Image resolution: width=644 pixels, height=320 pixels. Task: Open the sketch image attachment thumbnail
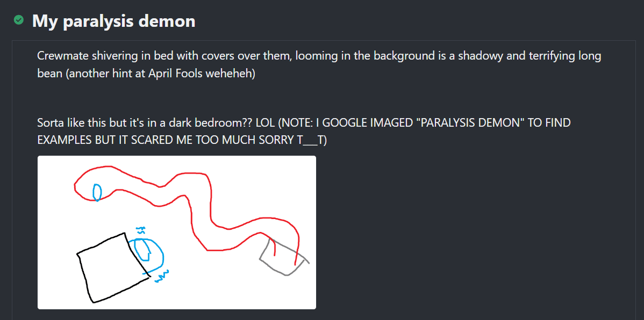[177, 232]
